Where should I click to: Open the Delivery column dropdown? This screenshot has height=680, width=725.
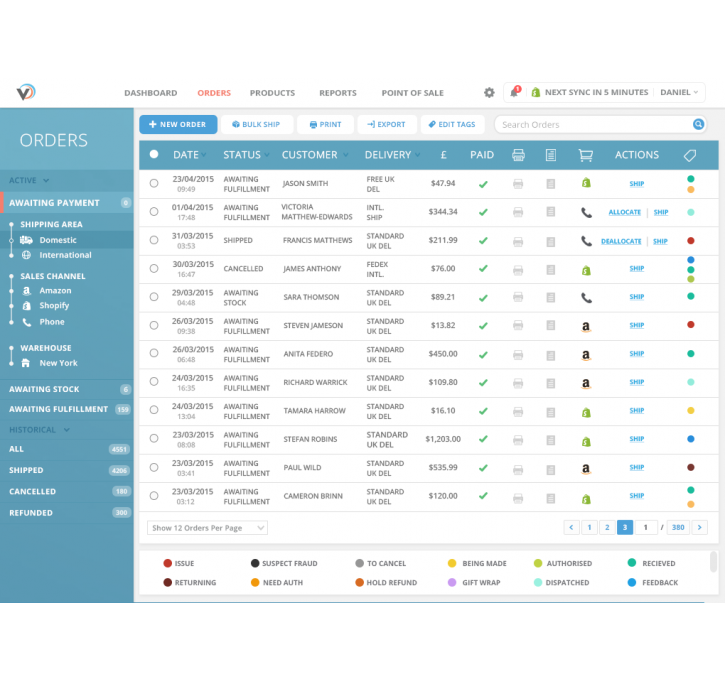(x=418, y=155)
